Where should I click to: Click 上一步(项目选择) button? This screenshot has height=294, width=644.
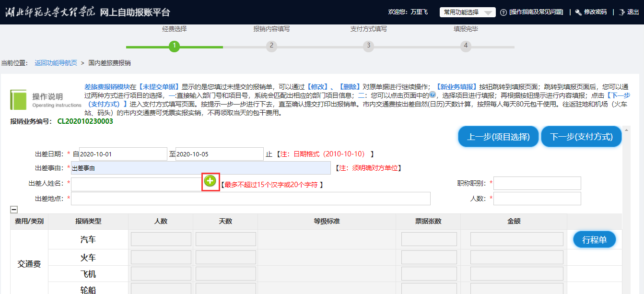498,137
